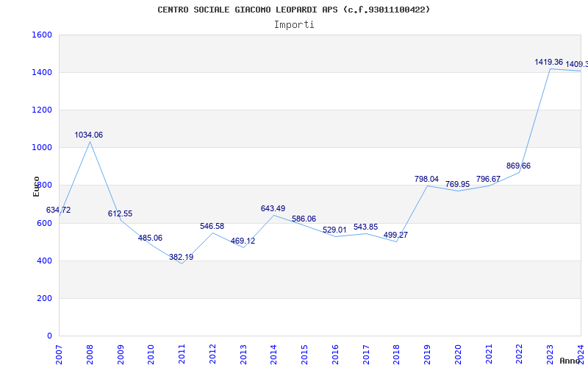
Task: Click the x-axis year 2019
Action: 427,355
